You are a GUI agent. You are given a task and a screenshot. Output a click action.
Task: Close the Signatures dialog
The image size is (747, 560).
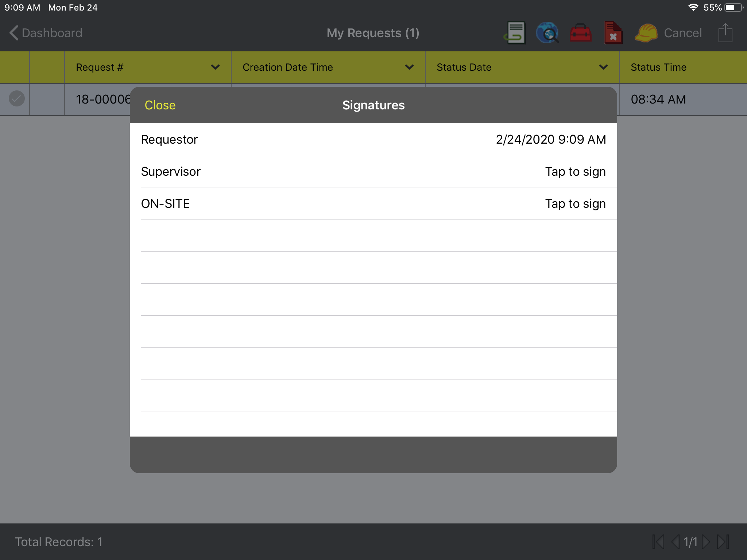[160, 105]
